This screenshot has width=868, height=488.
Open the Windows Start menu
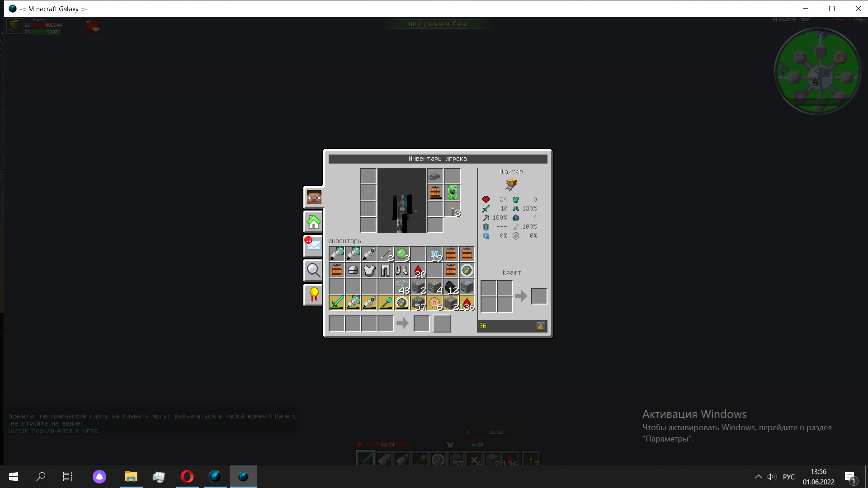[x=14, y=477]
